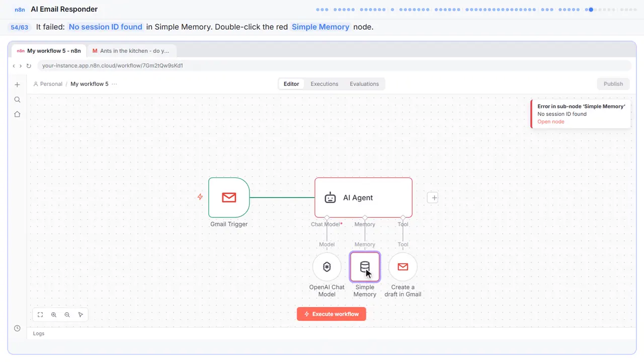Switch to the Executions tab
This screenshot has height=362, width=644.
[325, 84]
